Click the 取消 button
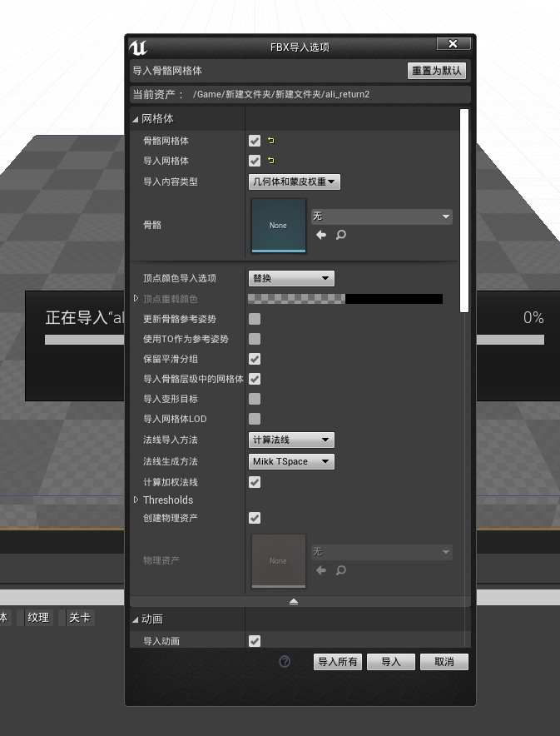 (444, 662)
